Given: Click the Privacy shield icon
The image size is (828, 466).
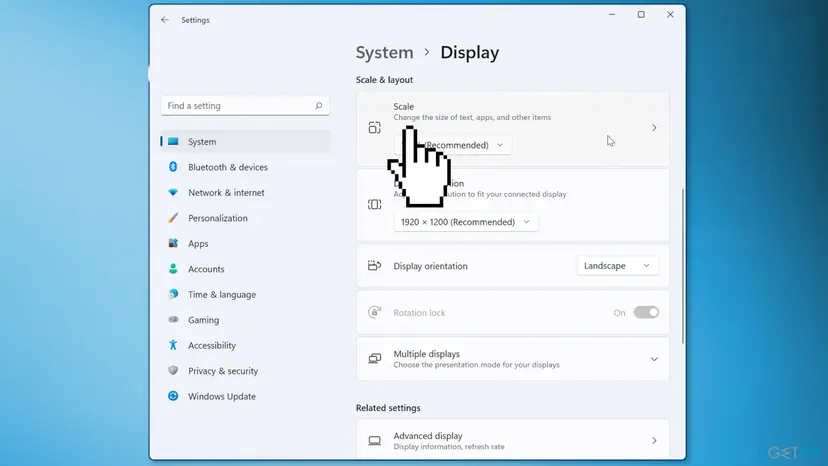Looking at the screenshot, I should click(x=173, y=370).
